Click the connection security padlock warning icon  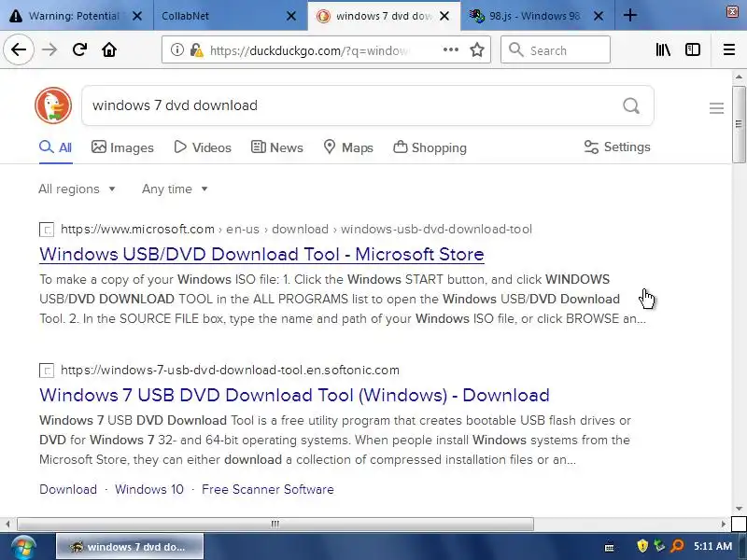(196, 50)
